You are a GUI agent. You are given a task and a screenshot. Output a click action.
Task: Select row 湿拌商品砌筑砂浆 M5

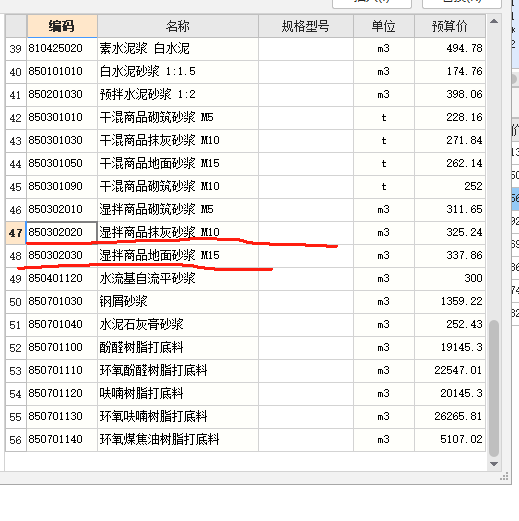tap(245, 210)
